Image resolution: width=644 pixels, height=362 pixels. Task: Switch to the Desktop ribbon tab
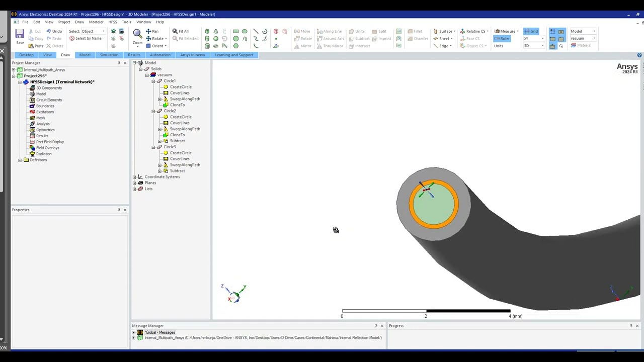(x=26, y=55)
